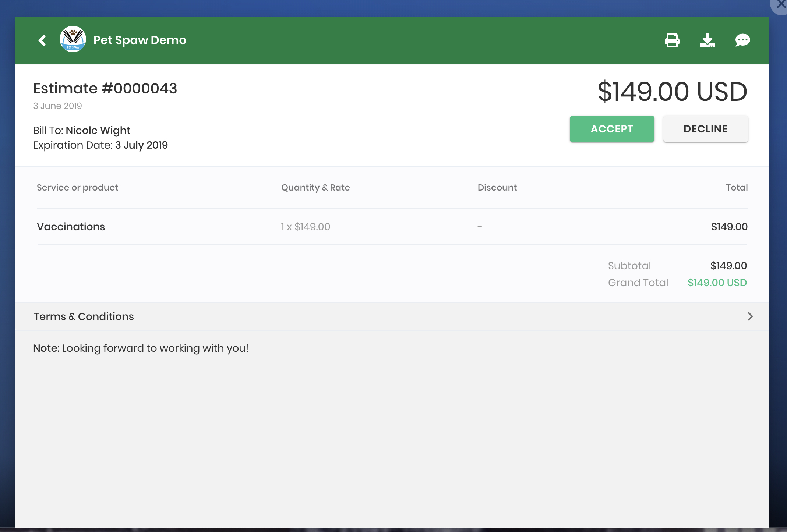This screenshot has width=787, height=532.
Task: Click the Quantity & Rate column header
Action: (315, 188)
